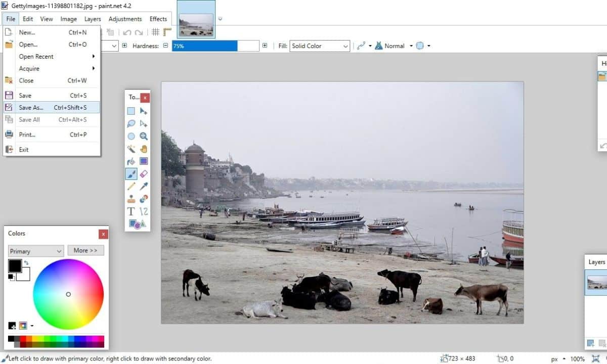Choose Open from the File menu

(x=52, y=44)
